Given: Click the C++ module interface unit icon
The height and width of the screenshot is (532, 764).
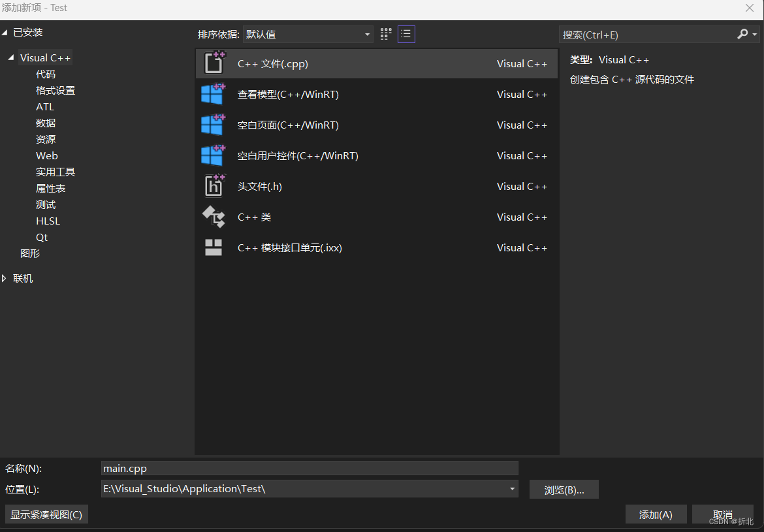Looking at the screenshot, I should tap(214, 247).
